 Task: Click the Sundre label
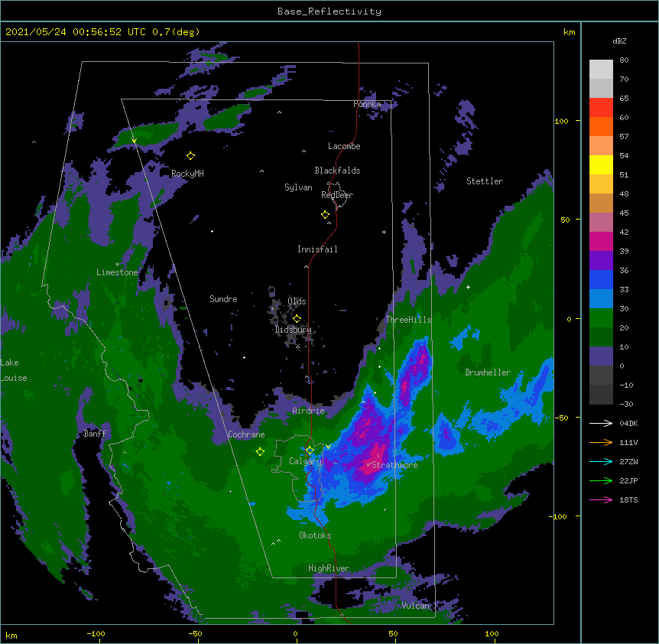(223, 299)
